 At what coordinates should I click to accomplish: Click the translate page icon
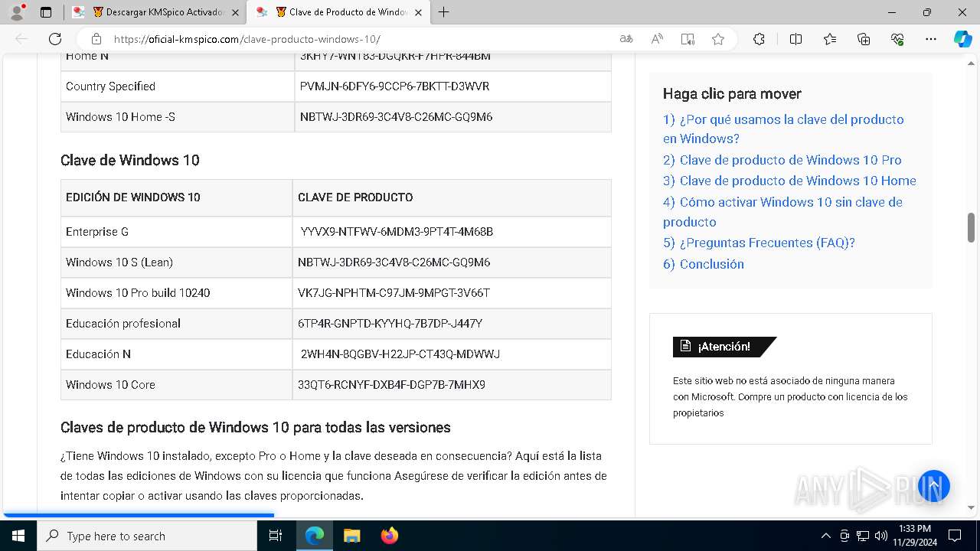(626, 39)
